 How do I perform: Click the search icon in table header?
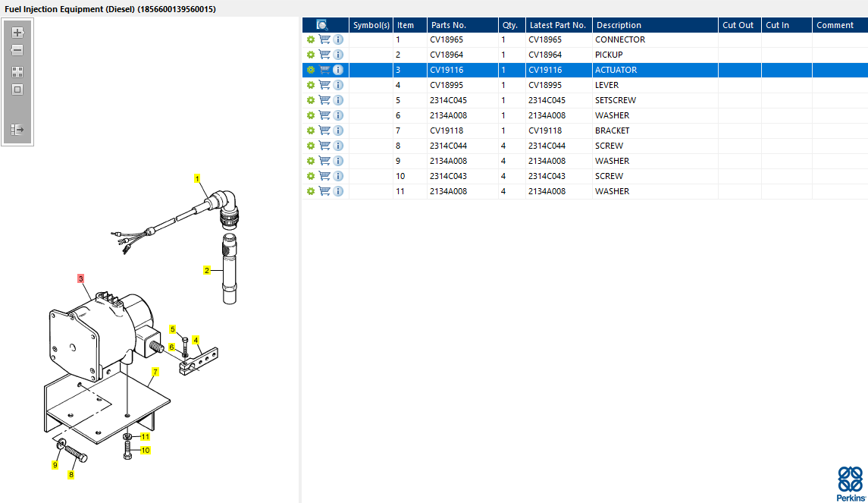tap(322, 25)
